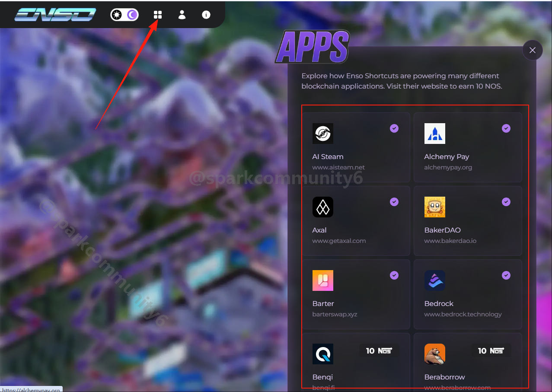
Task: Select dark mode with the moon icon
Action: tap(132, 15)
